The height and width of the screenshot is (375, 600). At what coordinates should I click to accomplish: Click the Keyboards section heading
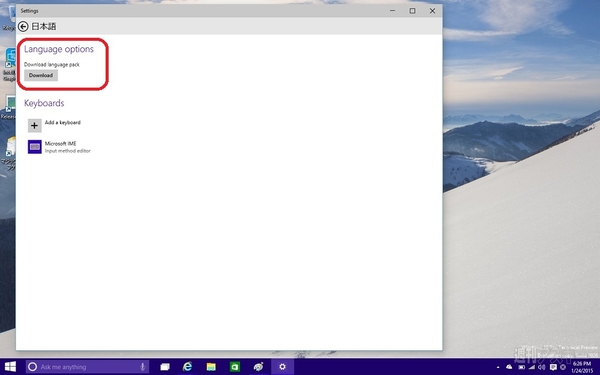pos(44,103)
